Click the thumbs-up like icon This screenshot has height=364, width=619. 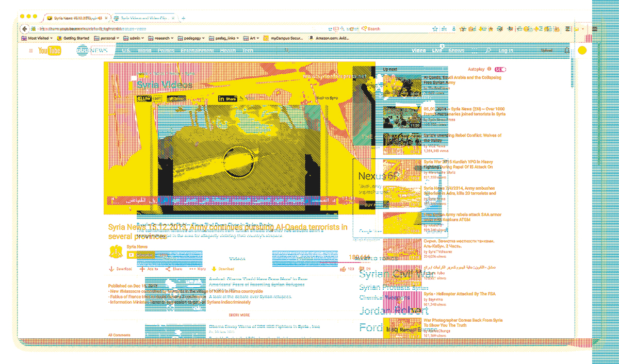click(343, 269)
